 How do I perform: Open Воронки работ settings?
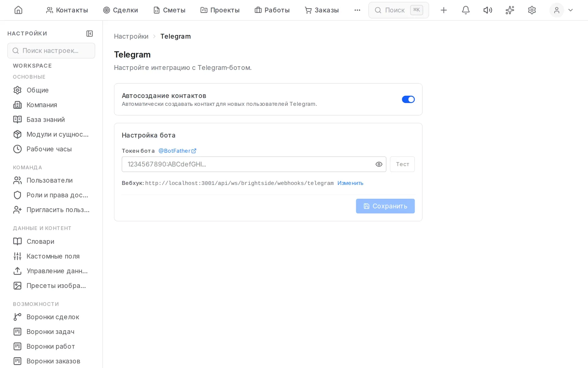[51, 347]
